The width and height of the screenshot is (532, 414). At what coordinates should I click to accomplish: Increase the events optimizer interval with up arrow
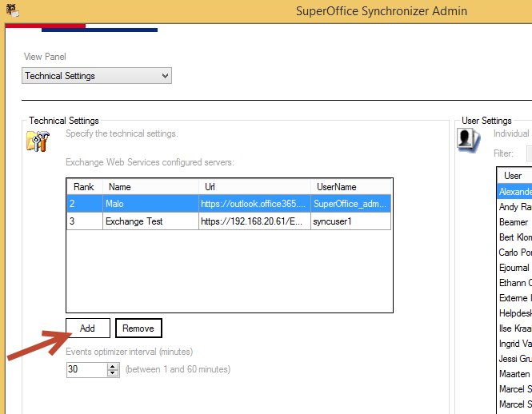pyautogui.click(x=113, y=367)
